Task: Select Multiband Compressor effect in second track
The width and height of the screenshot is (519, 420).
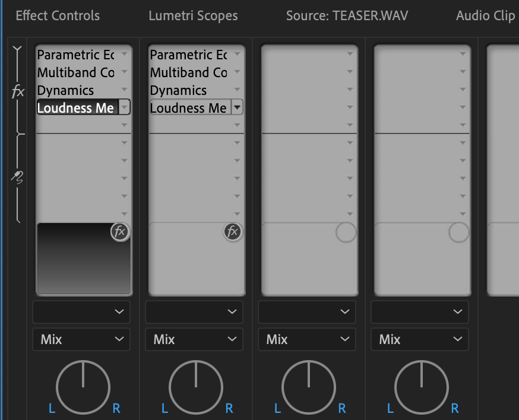Action: pos(188,72)
